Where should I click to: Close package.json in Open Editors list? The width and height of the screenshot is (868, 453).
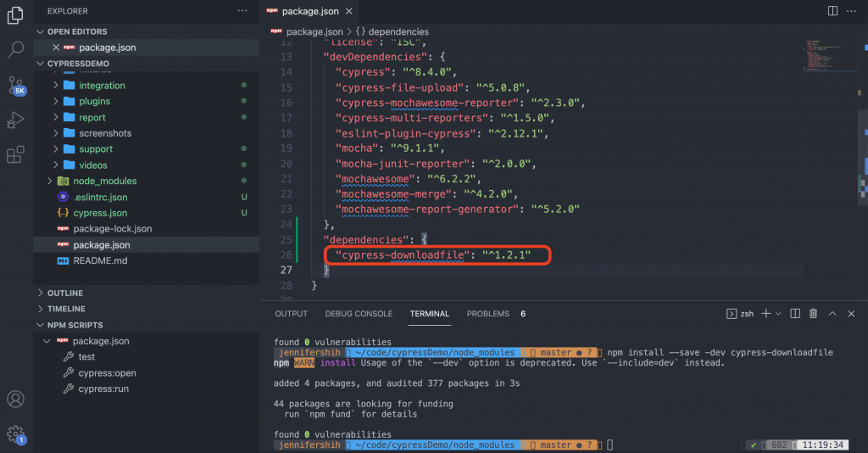coord(55,48)
